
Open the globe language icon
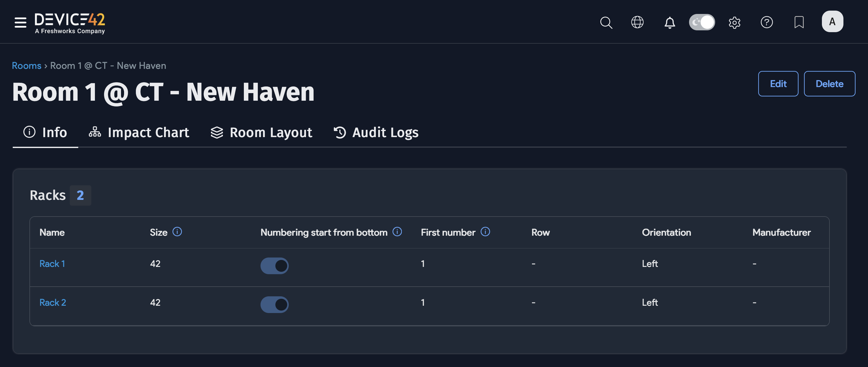coord(637,22)
